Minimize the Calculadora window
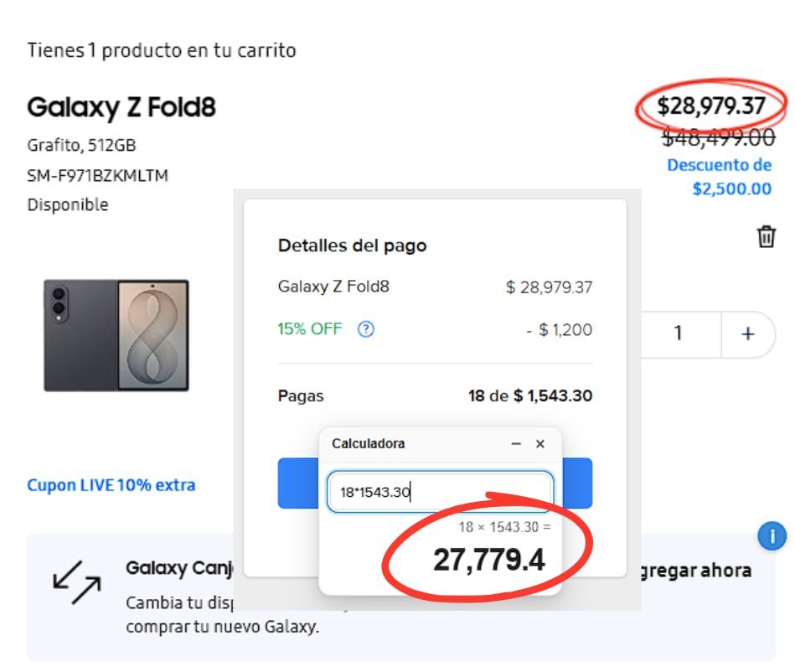This screenshot has width=795, height=672. pyautogui.click(x=516, y=444)
